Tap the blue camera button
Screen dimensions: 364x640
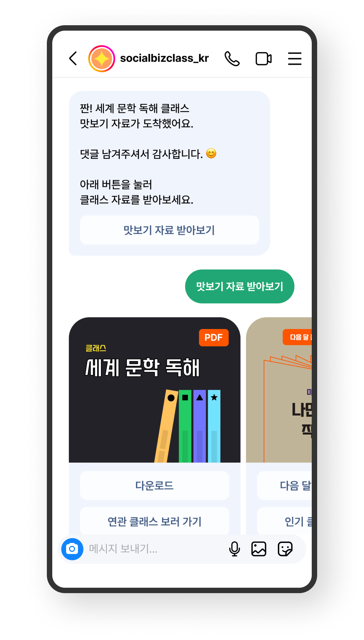[x=72, y=549]
